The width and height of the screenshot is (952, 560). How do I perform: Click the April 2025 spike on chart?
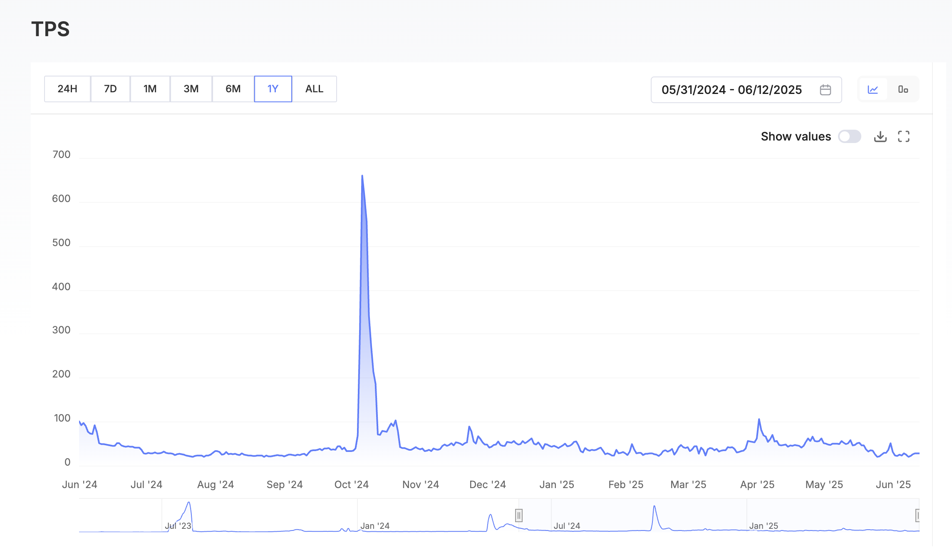tap(759, 420)
